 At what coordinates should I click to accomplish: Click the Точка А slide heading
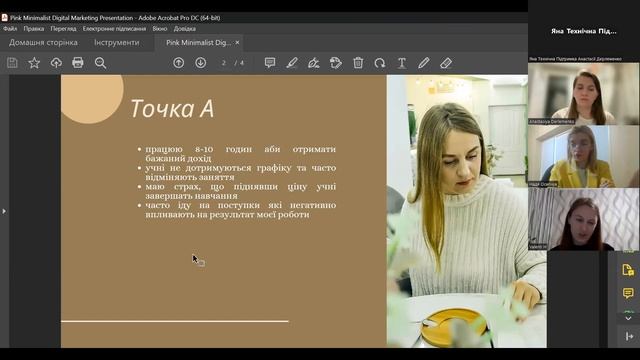172,109
